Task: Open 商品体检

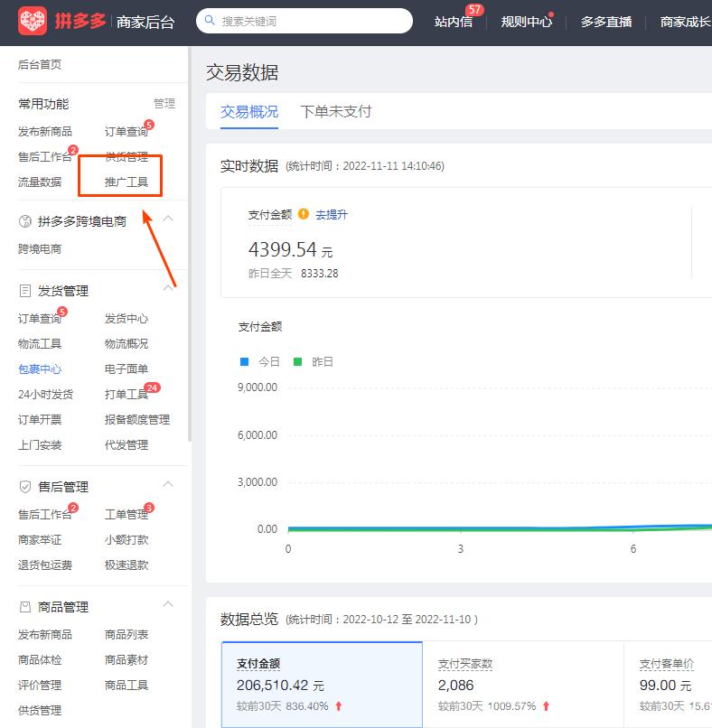Action: point(40,659)
